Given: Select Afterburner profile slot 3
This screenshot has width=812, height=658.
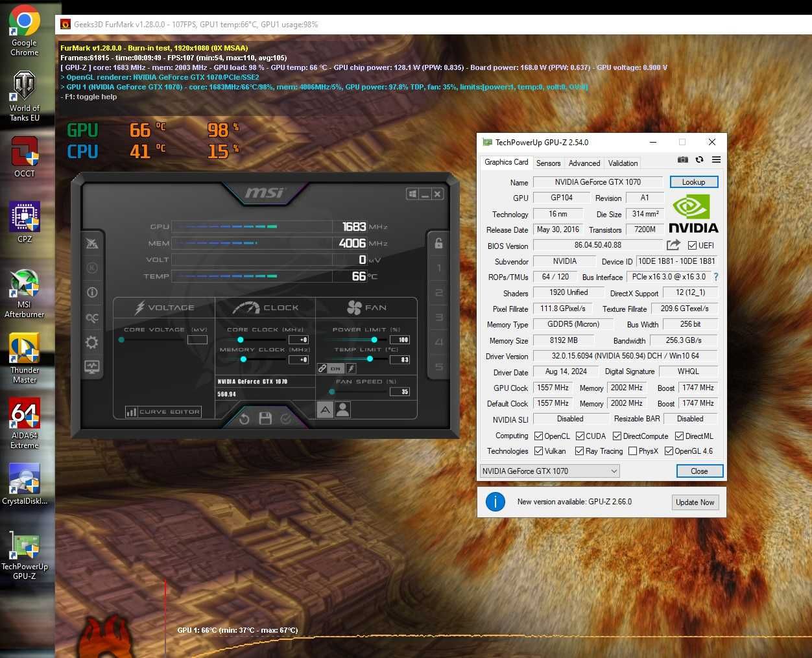Looking at the screenshot, I should click(x=439, y=318).
